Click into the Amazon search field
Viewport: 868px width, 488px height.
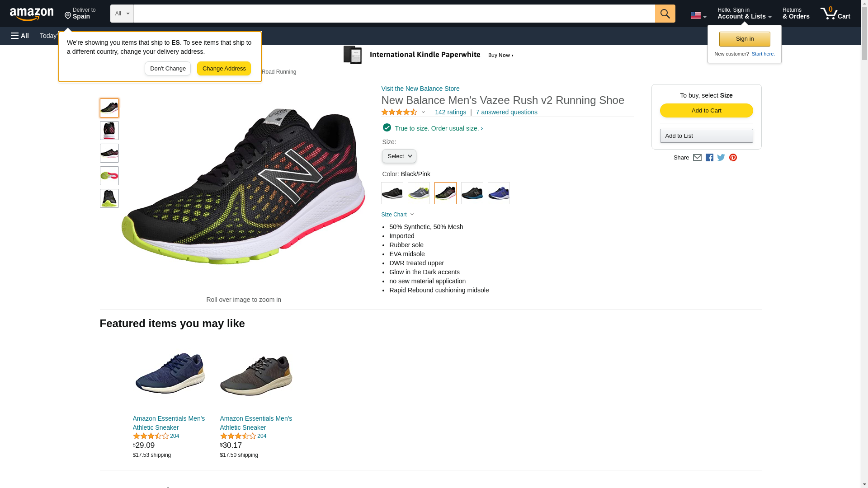[x=393, y=14]
